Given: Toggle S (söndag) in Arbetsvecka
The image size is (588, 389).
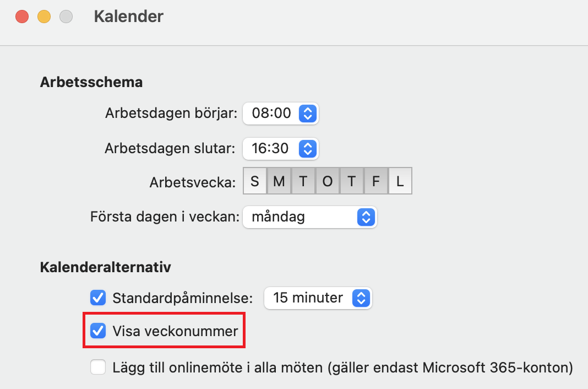Looking at the screenshot, I should pos(255,182).
